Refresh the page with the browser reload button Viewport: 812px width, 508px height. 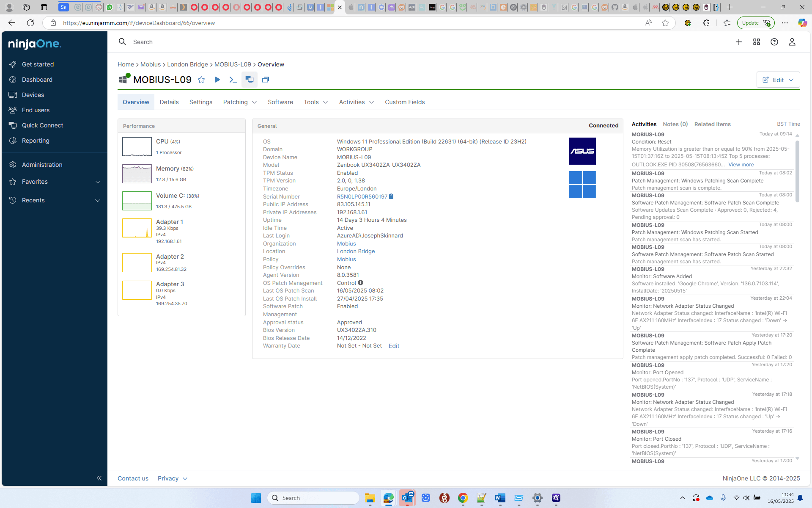tap(30, 23)
